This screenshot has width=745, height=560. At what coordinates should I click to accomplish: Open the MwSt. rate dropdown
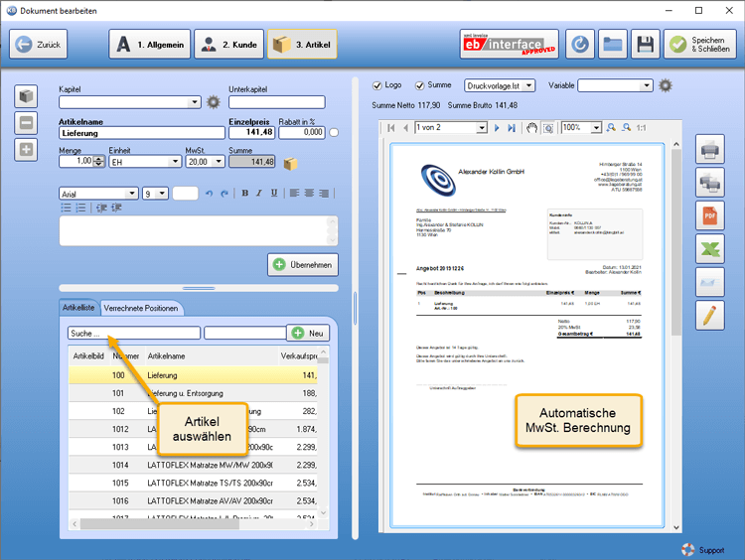(219, 162)
